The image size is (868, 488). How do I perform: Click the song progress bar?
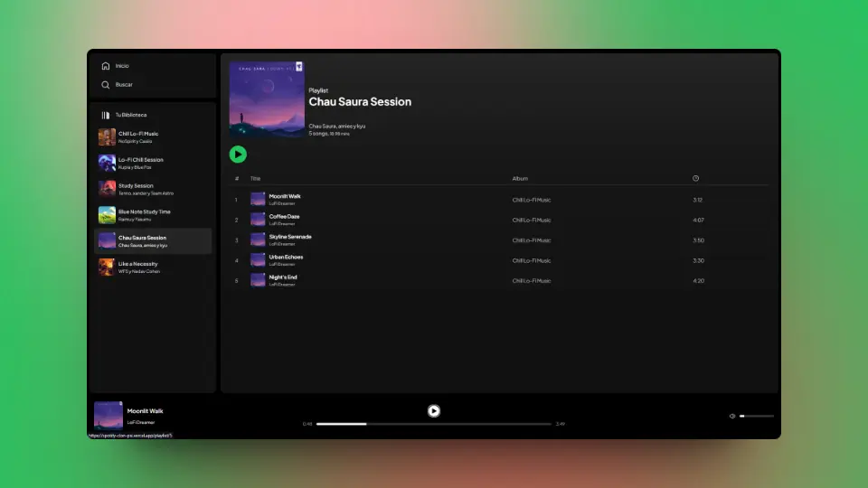pos(434,424)
